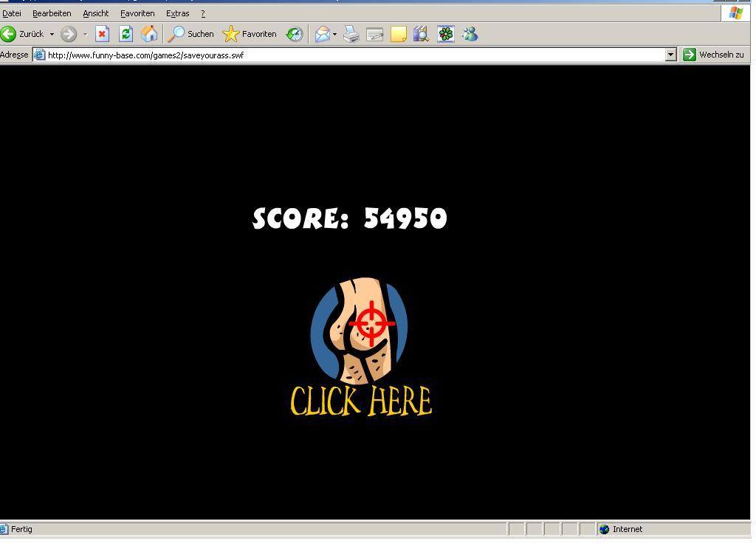
Task: Click the Print icon
Action: (351, 34)
